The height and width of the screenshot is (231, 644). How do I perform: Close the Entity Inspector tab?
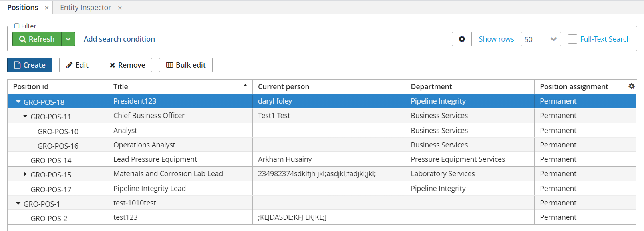120,8
